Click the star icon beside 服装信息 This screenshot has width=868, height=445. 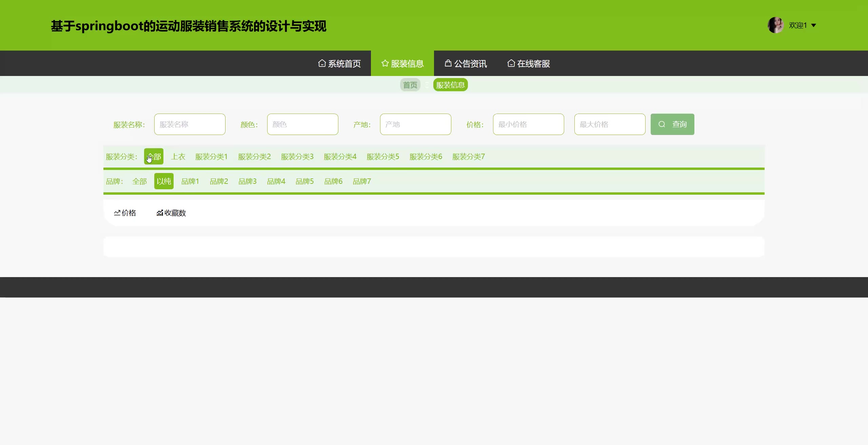(x=385, y=63)
